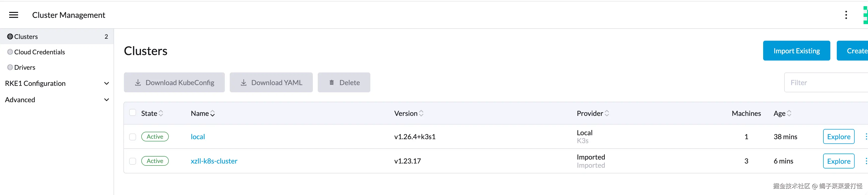This screenshot has height=195, width=868.
Task: Open the xzll-k8s-cluster link
Action: coord(214,161)
